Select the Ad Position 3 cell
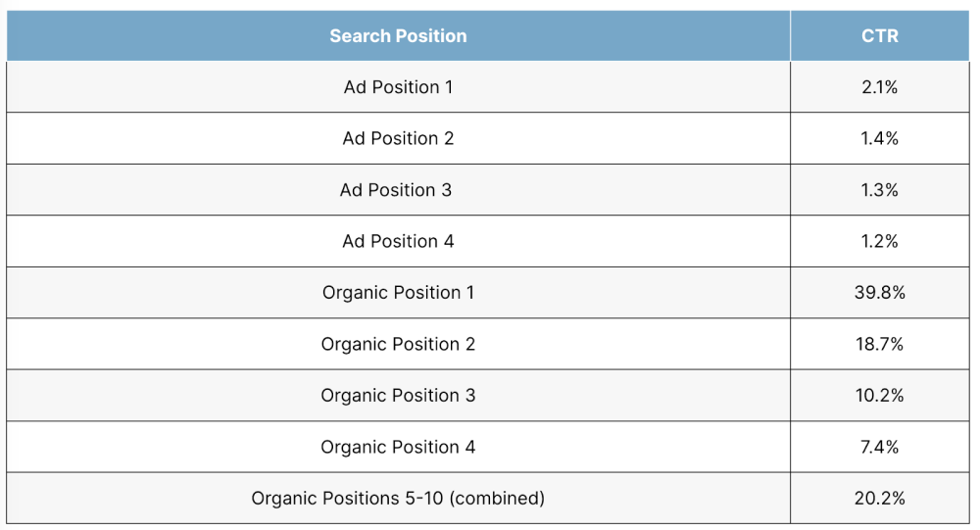980x530 pixels. [396, 190]
